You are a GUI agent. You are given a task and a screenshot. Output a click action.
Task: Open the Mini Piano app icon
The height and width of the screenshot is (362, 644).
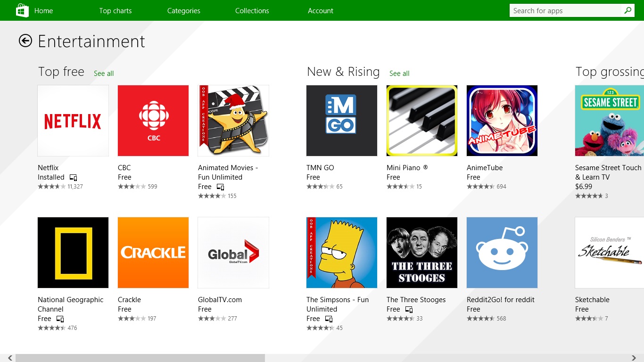click(x=422, y=121)
